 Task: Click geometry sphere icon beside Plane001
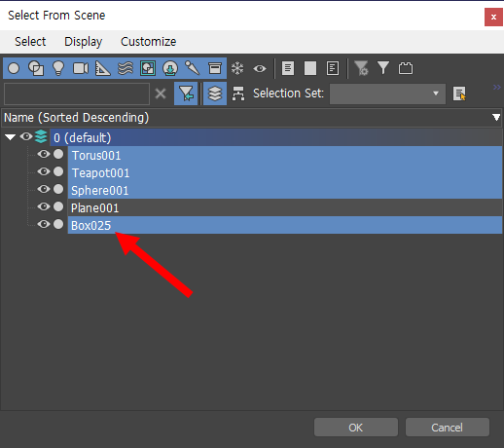click(x=58, y=206)
